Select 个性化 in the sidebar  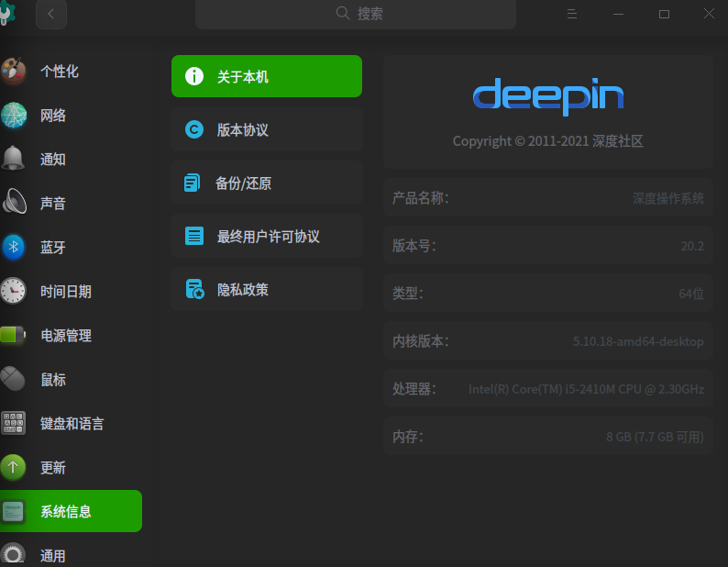click(60, 72)
